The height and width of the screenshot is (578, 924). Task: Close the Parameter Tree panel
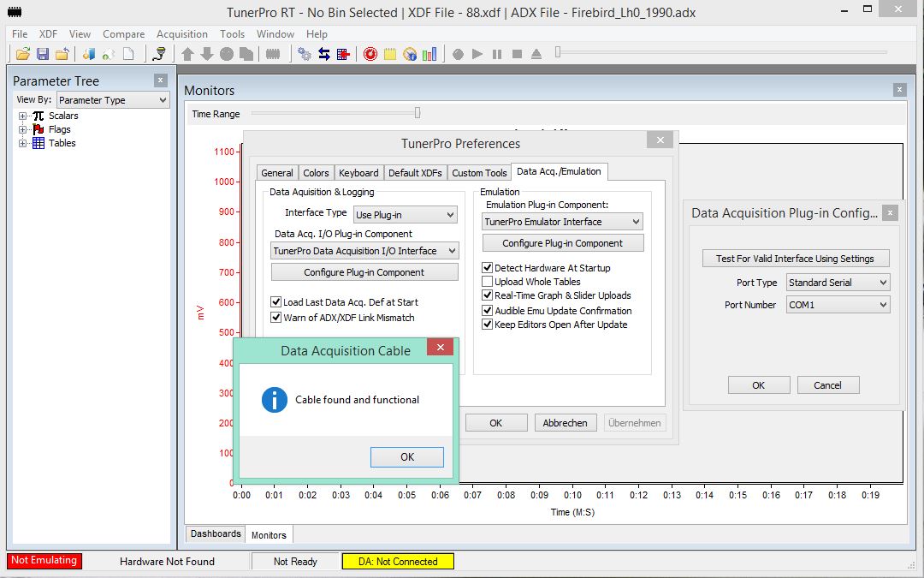coord(160,80)
